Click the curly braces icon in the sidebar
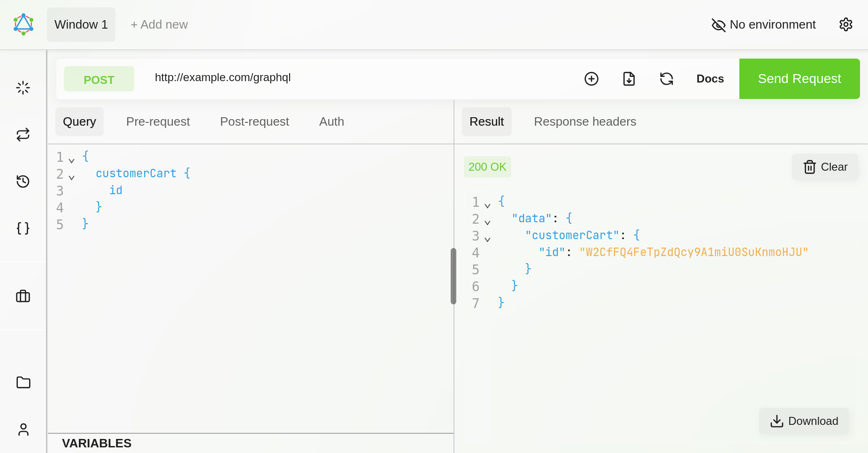The image size is (868, 453). click(23, 228)
